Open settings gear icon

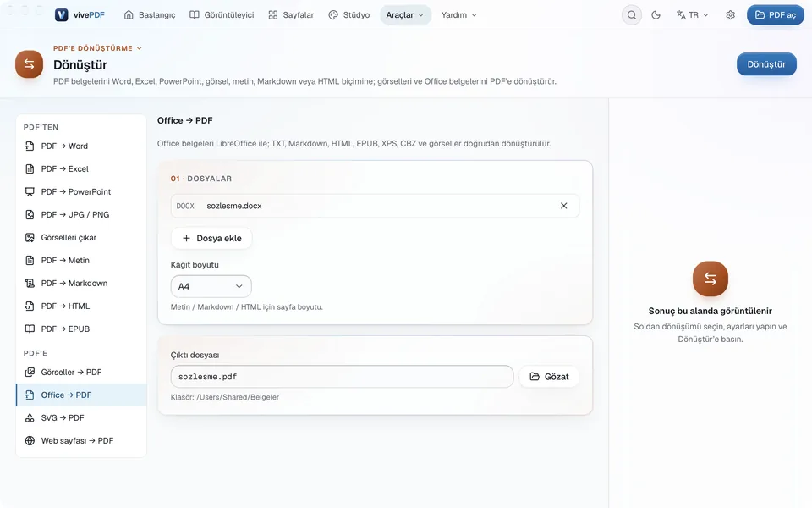click(x=730, y=15)
